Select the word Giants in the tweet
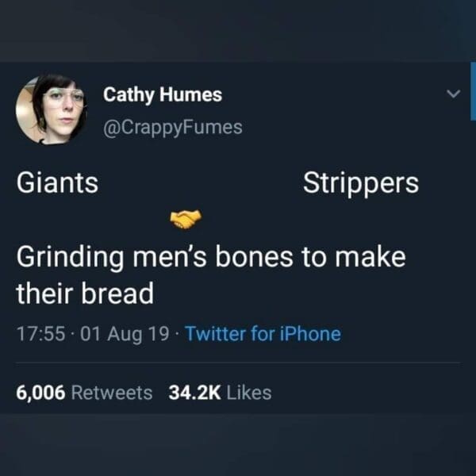Image resolution: width=476 pixels, height=476 pixels. (57, 182)
